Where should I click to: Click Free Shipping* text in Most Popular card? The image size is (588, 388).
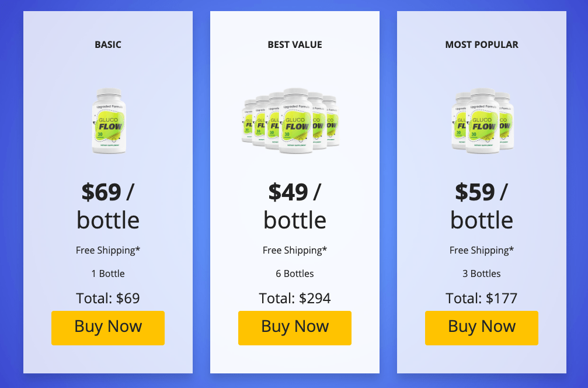(482, 250)
